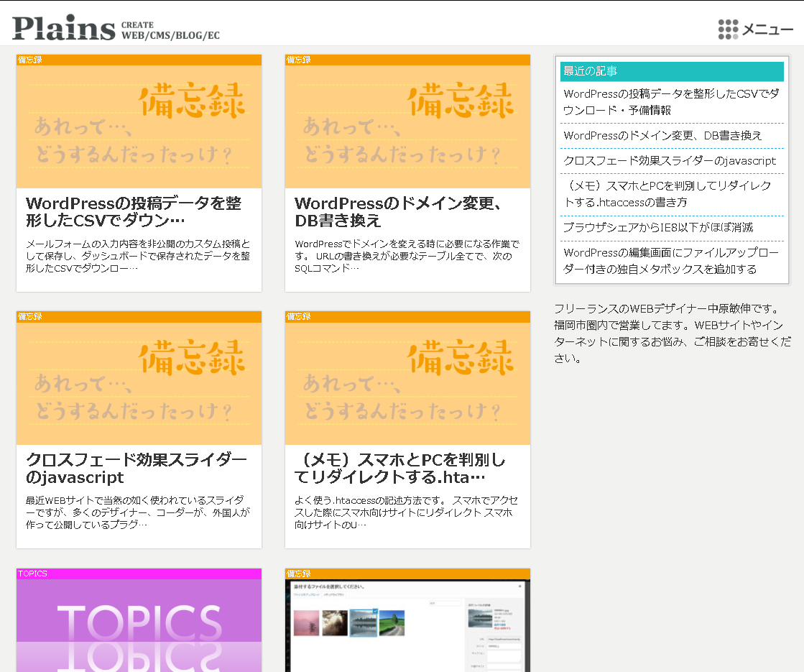Click the TOPICS thumbnail image
The image size is (804, 672).
(139, 625)
